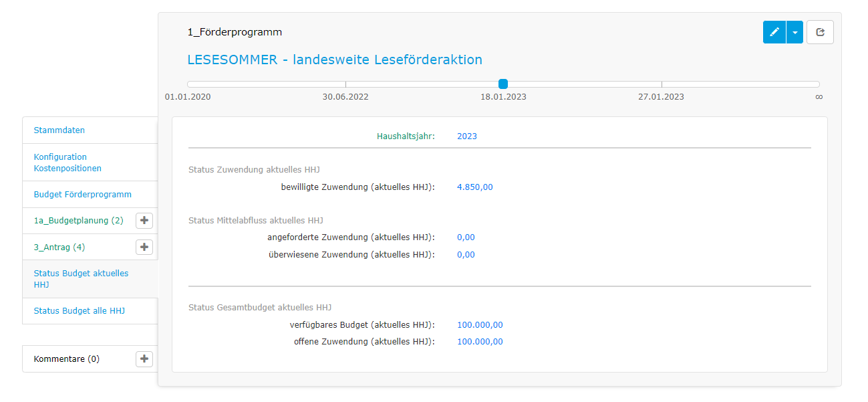The image size is (868, 402).
Task: Open the record in new window via share icon
Action: tap(820, 31)
